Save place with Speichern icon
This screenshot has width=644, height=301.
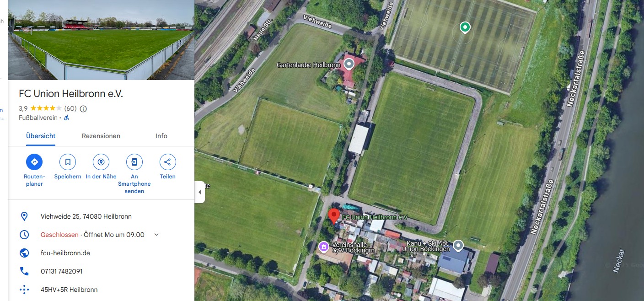(68, 162)
